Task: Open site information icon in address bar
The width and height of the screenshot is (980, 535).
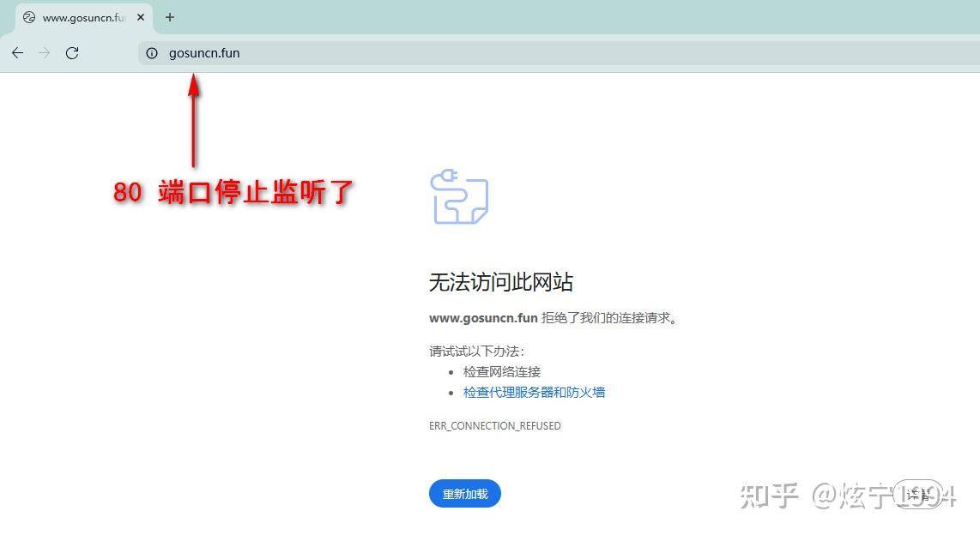Action: click(x=152, y=53)
